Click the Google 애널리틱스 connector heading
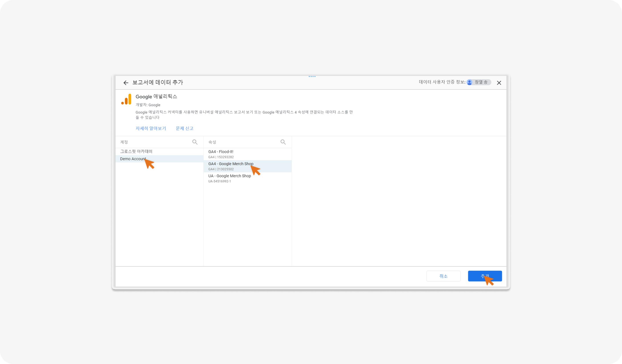Image resolution: width=622 pixels, height=364 pixels. coord(156,96)
